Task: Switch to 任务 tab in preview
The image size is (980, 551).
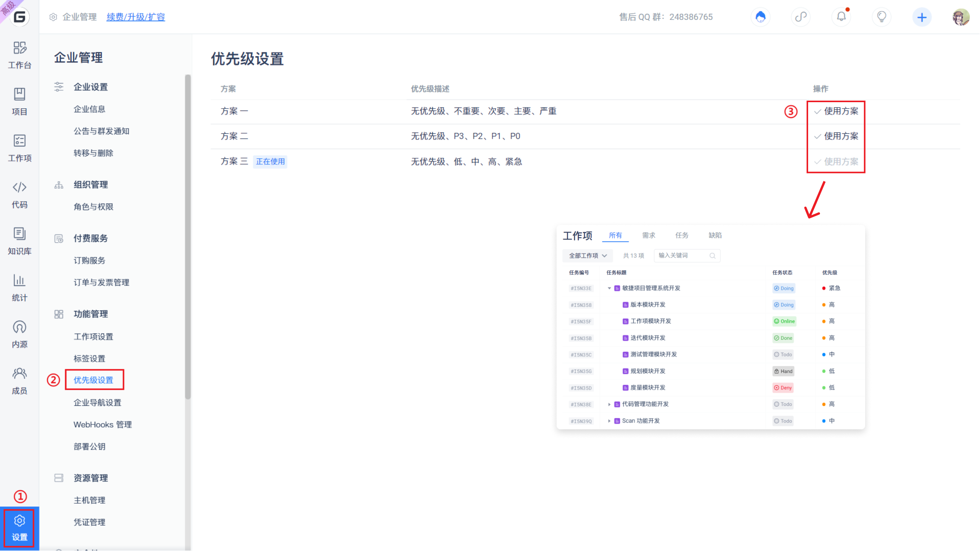Action: (x=682, y=235)
